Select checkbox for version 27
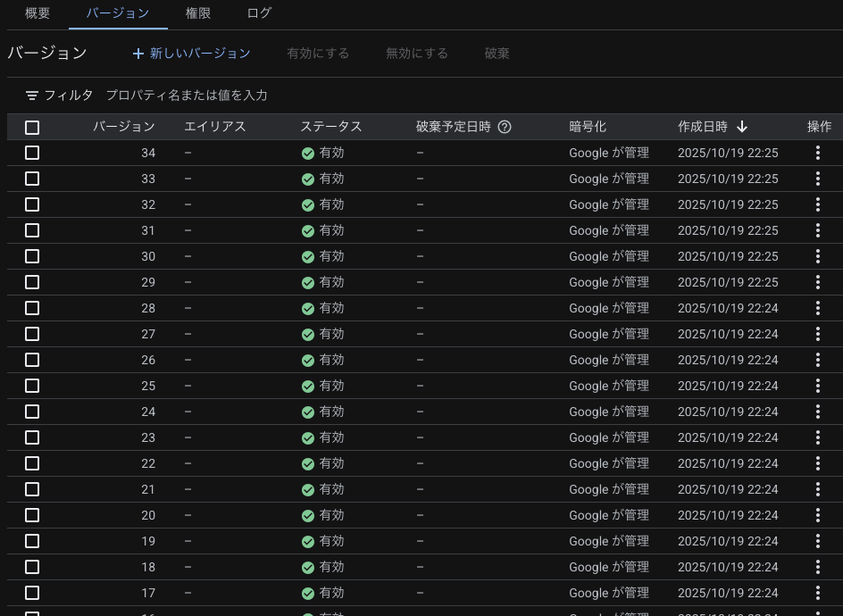Image resolution: width=843 pixels, height=616 pixels. [x=32, y=334]
